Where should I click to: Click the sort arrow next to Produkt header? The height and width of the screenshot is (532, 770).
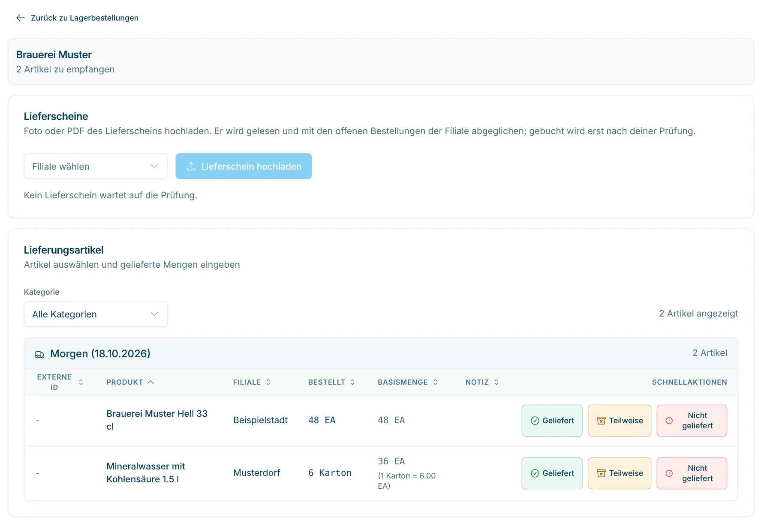[x=150, y=382]
